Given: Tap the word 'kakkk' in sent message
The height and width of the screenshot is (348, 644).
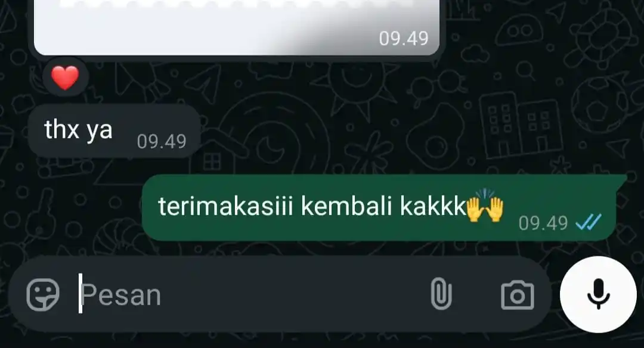Looking at the screenshot, I should pos(432,206).
